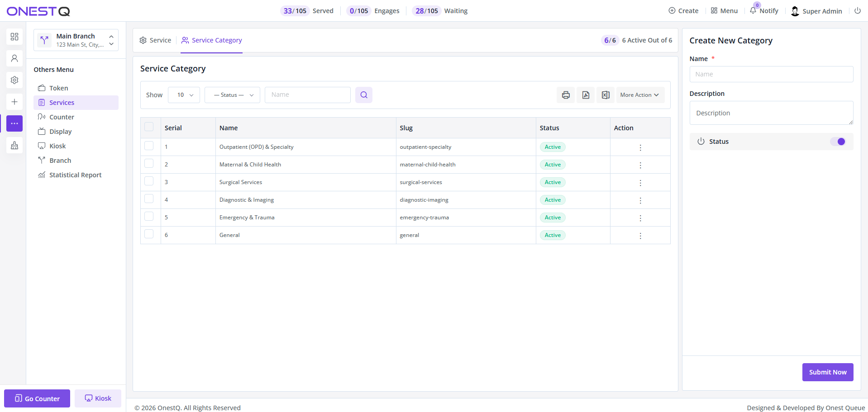
Task: Click the Go Counter button
Action: tap(37, 398)
